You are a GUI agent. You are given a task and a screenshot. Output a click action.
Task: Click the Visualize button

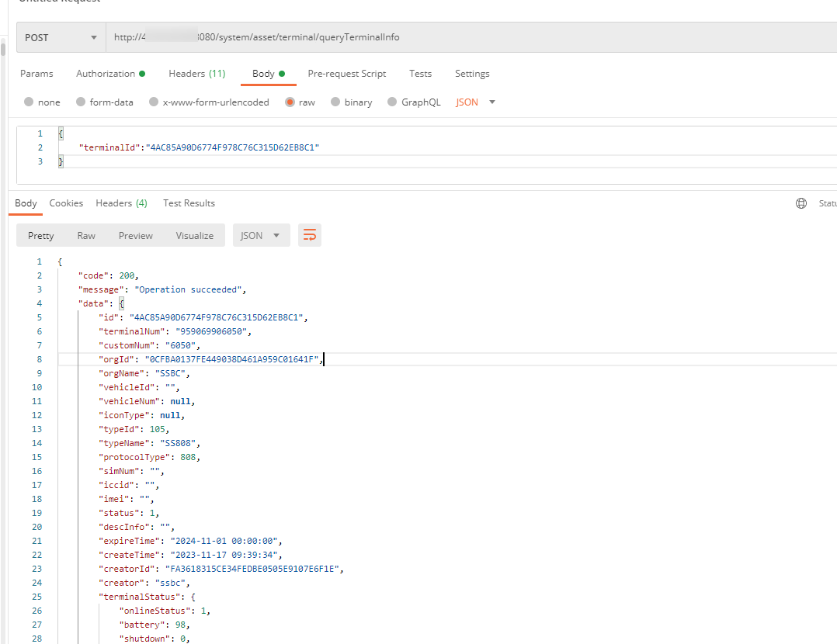(x=194, y=236)
